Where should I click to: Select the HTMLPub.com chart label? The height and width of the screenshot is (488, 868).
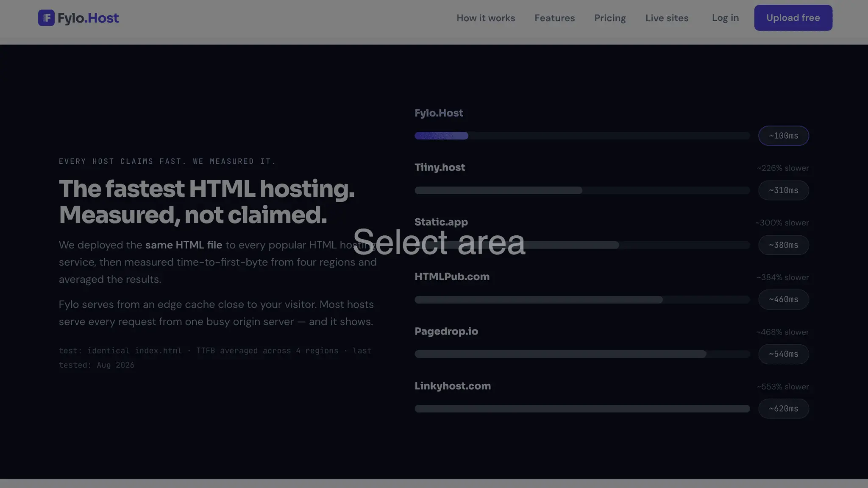tap(452, 277)
